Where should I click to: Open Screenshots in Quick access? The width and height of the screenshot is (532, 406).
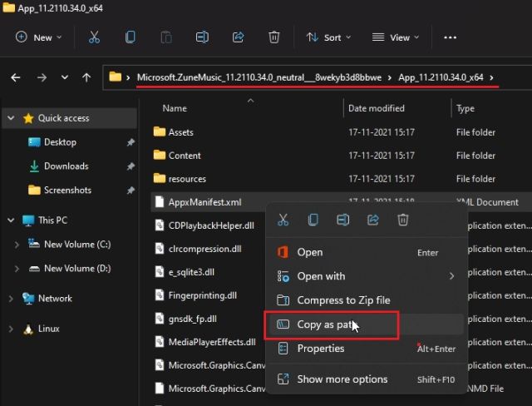67,190
